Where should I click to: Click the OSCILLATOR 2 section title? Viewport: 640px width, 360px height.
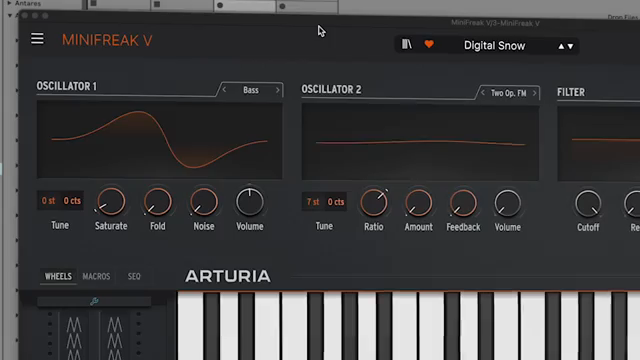coord(331,89)
